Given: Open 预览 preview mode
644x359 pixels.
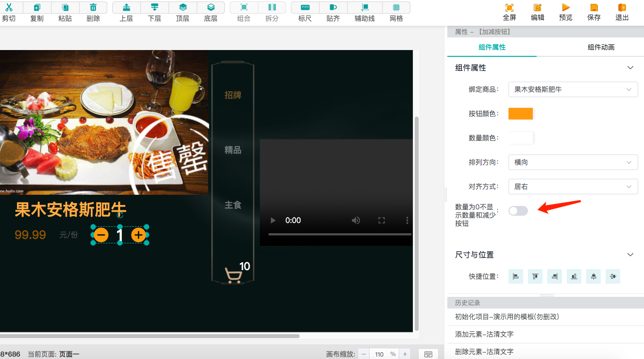Looking at the screenshot, I should 565,13.
